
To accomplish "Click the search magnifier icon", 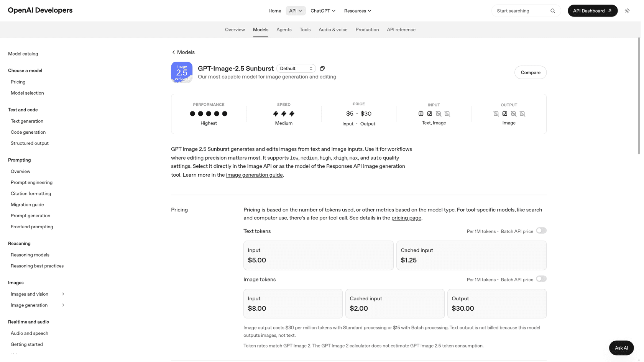I will click(x=552, y=11).
